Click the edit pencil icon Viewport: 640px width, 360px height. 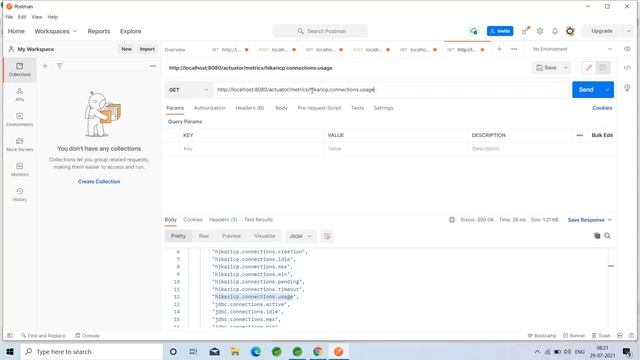tap(589, 68)
